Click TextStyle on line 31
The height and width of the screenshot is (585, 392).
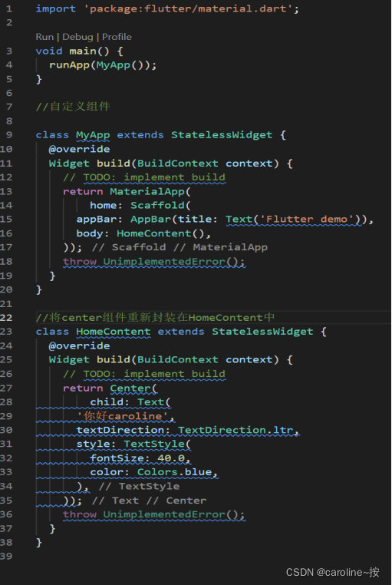(154, 444)
